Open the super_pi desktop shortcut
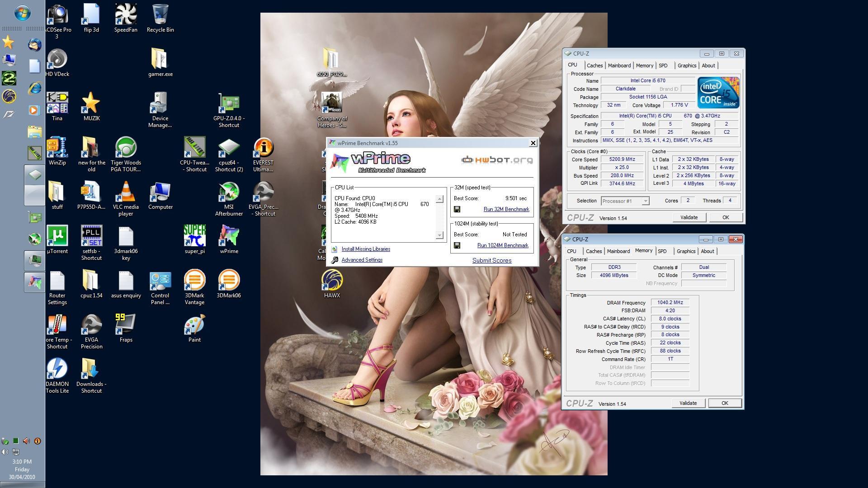868x488 pixels. pyautogui.click(x=194, y=236)
